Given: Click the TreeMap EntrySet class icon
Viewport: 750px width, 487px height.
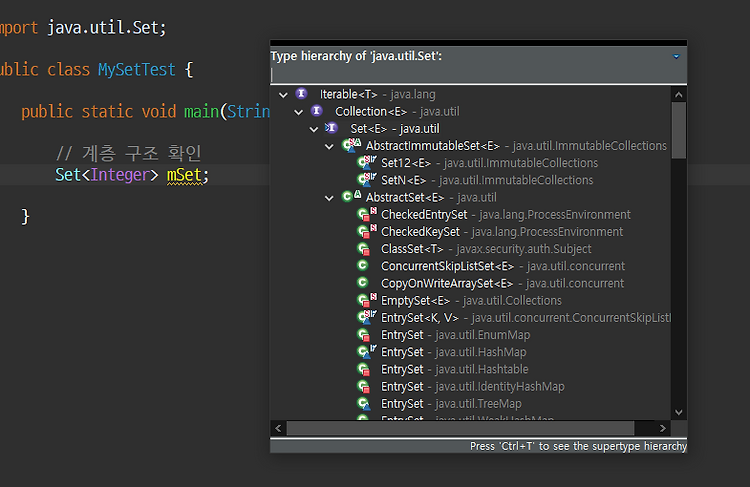Looking at the screenshot, I should click(364, 404).
